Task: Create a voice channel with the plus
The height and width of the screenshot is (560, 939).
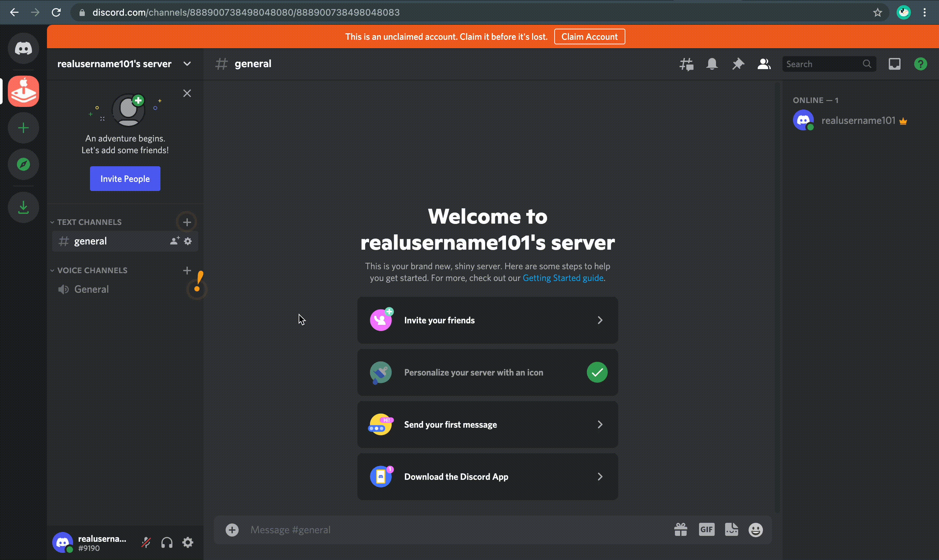Action: [187, 270]
